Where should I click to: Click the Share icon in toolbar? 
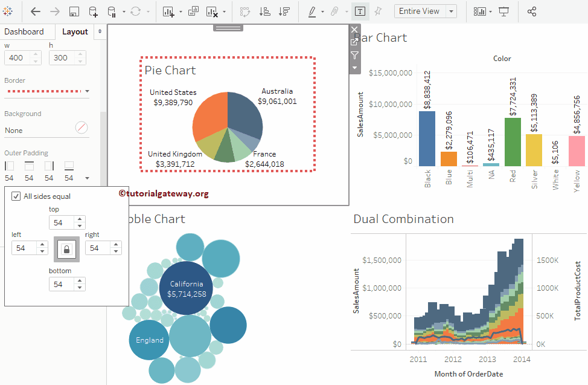coord(532,11)
